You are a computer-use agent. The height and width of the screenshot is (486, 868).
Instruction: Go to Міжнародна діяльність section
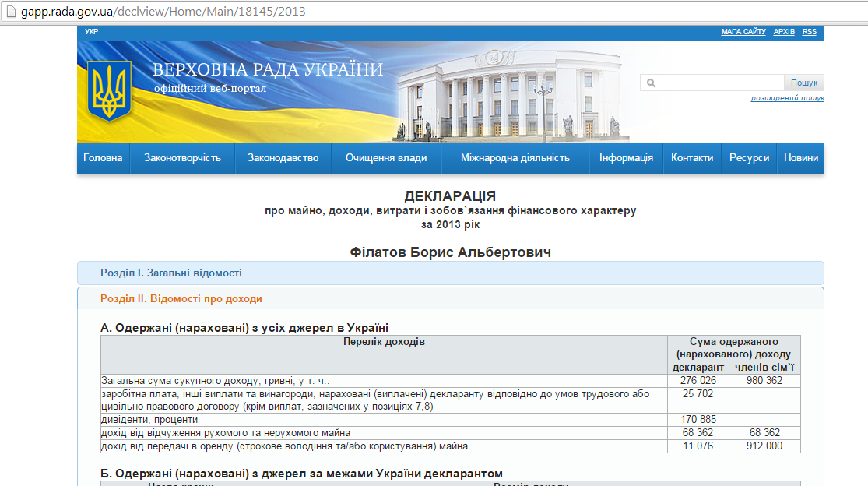[515, 158]
